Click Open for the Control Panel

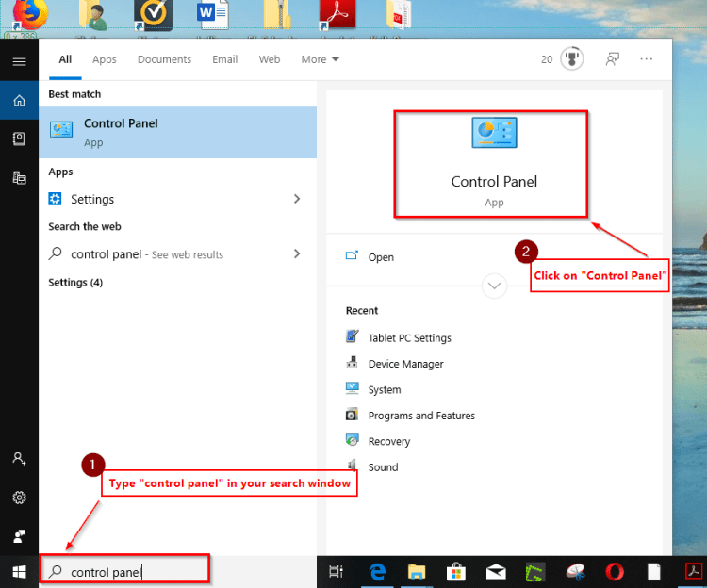coord(381,257)
